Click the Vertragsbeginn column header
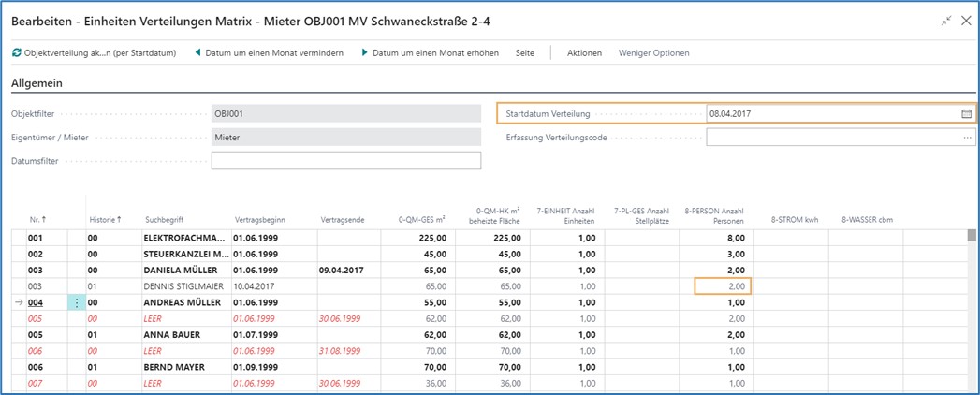This screenshot has height=395, width=980. (260, 220)
